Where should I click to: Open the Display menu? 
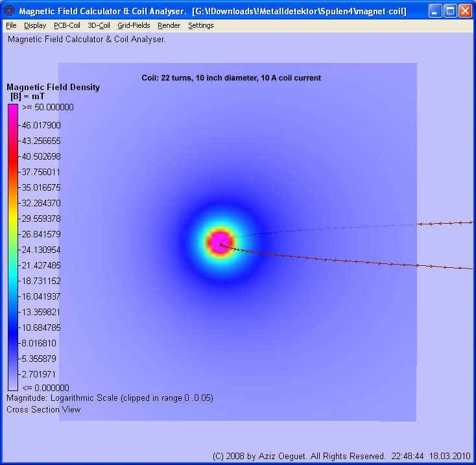(35, 25)
